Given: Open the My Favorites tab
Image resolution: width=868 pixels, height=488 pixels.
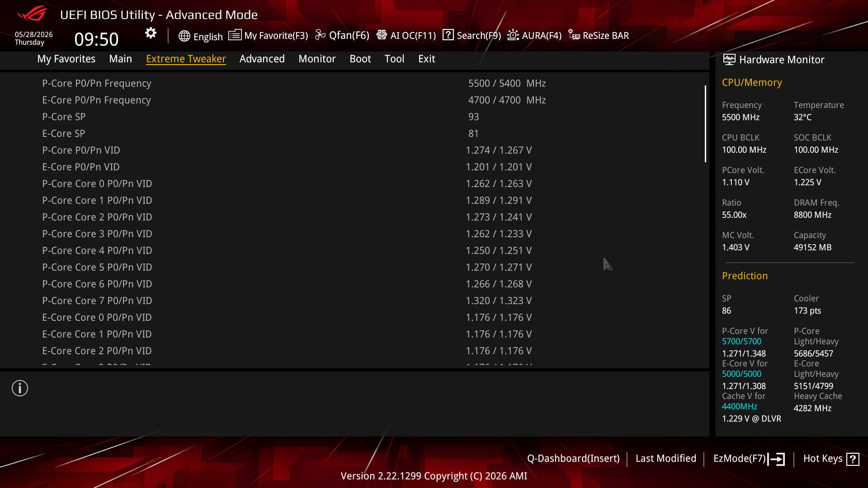Looking at the screenshot, I should tap(66, 59).
